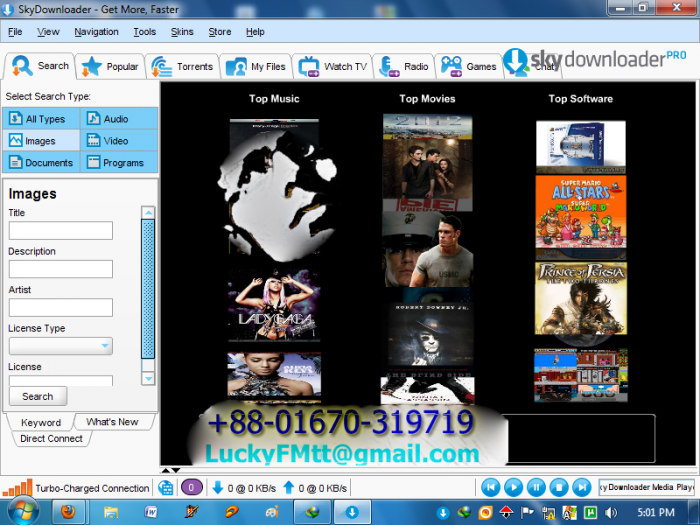
Task: Stop media playback
Action: 559,487
